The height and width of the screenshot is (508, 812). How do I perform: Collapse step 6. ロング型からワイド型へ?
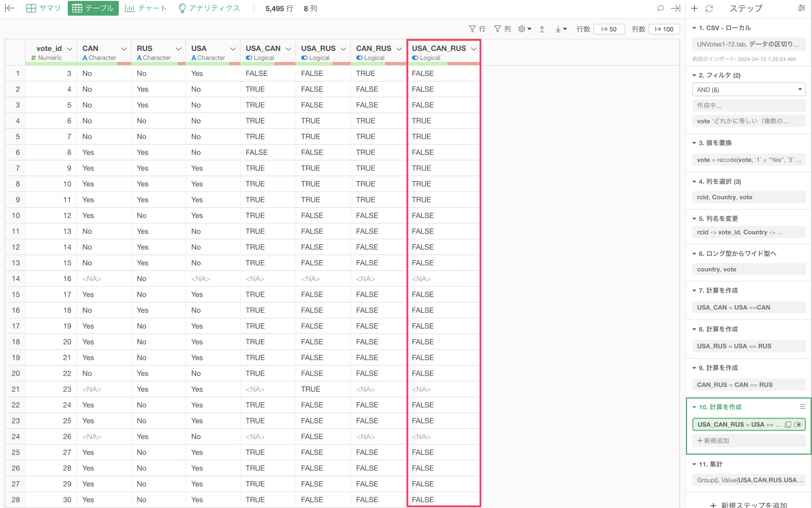pyautogui.click(x=694, y=254)
